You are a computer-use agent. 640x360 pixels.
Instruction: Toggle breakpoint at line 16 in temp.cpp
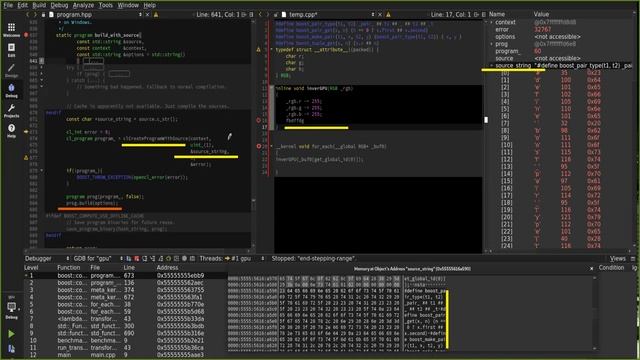coord(258,120)
